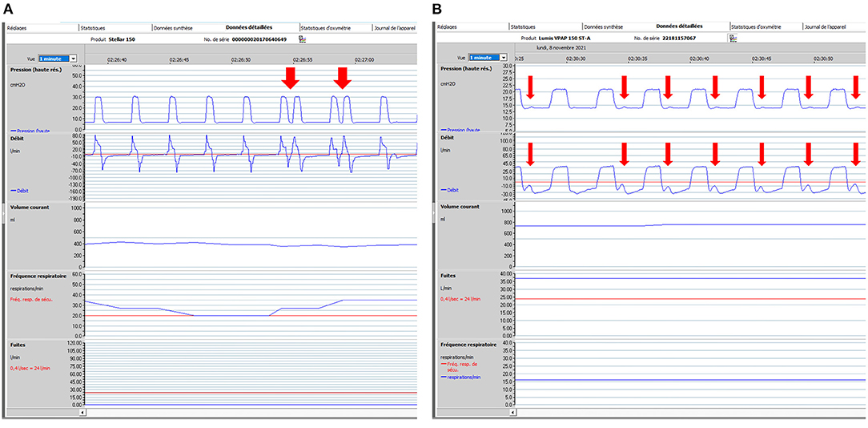Open Données synthèse tab in the Stellar 150 window
This screenshot has width=868, height=428.
pos(171,27)
